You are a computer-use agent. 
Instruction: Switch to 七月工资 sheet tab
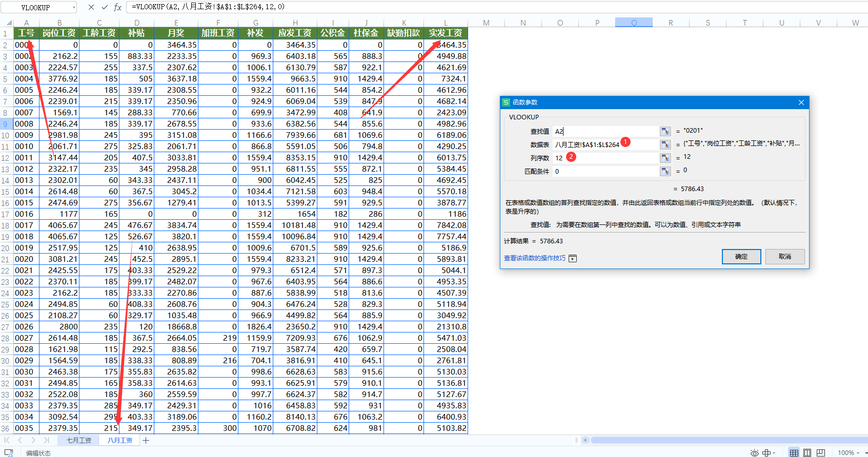point(79,440)
